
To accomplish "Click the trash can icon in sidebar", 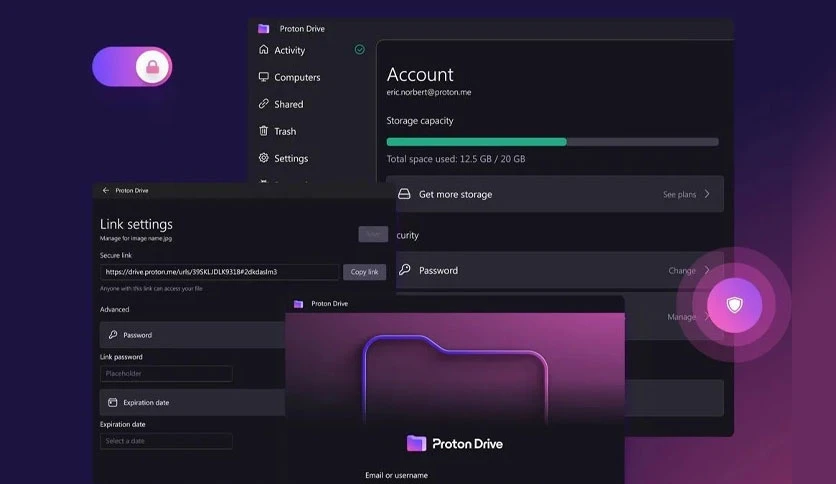I will [x=263, y=131].
